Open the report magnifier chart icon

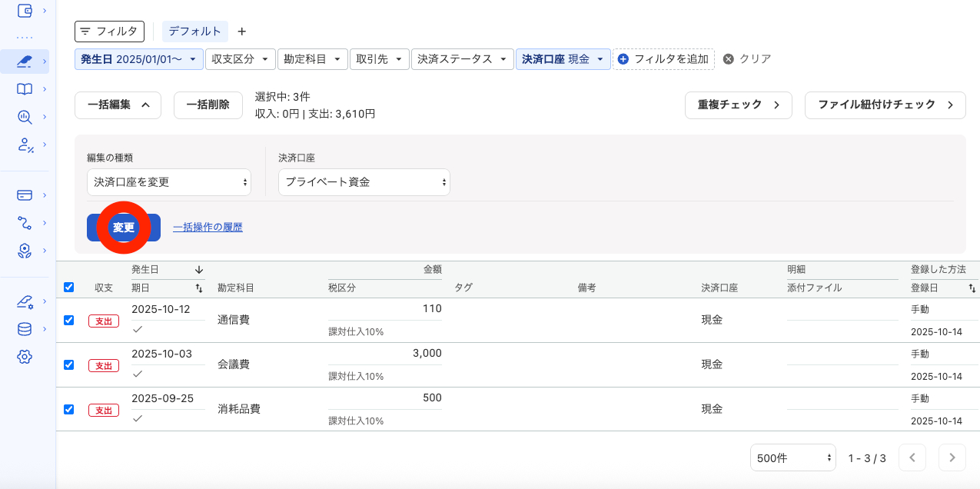pyautogui.click(x=25, y=117)
